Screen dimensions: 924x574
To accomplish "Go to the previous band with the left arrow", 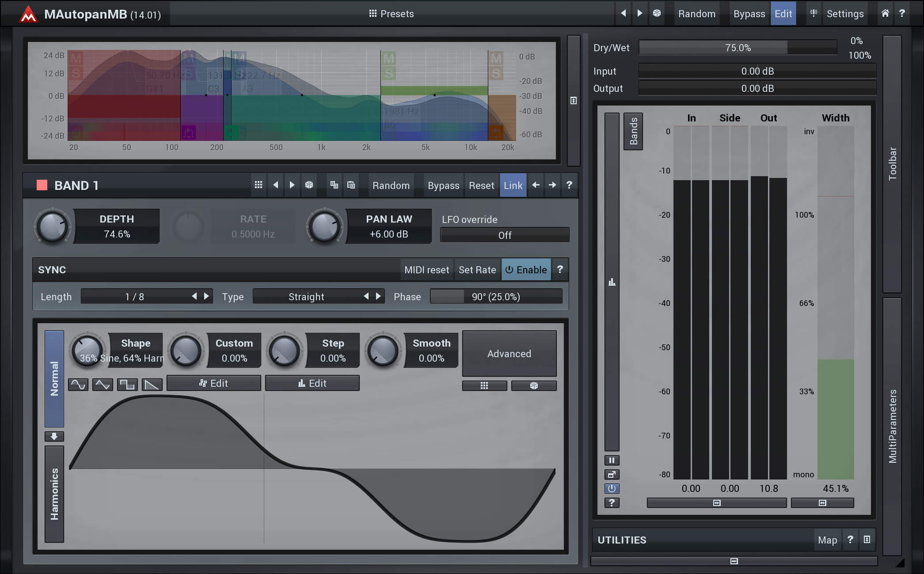I will coord(536,185).
